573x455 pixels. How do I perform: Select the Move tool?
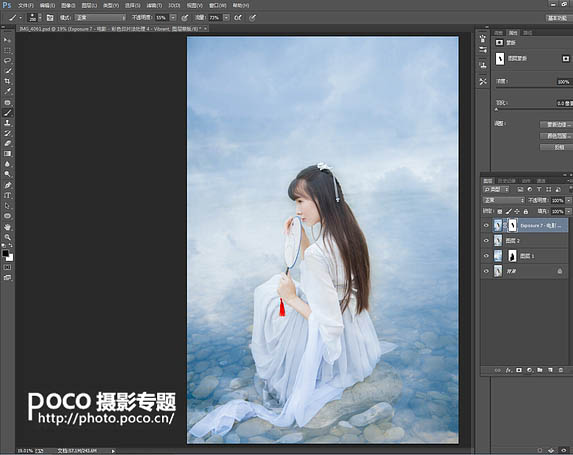[7, 40]
